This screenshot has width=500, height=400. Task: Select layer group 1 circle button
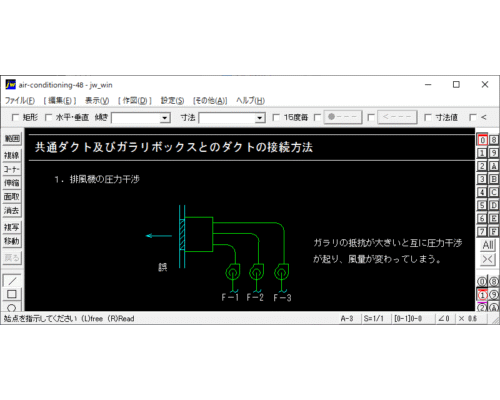coord(482,295)
